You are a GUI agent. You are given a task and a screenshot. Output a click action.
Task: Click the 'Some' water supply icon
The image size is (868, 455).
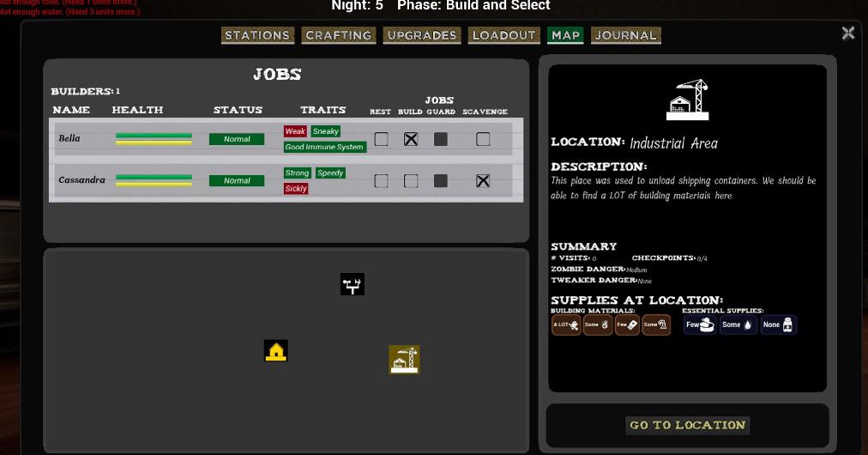tap(738, 325)
